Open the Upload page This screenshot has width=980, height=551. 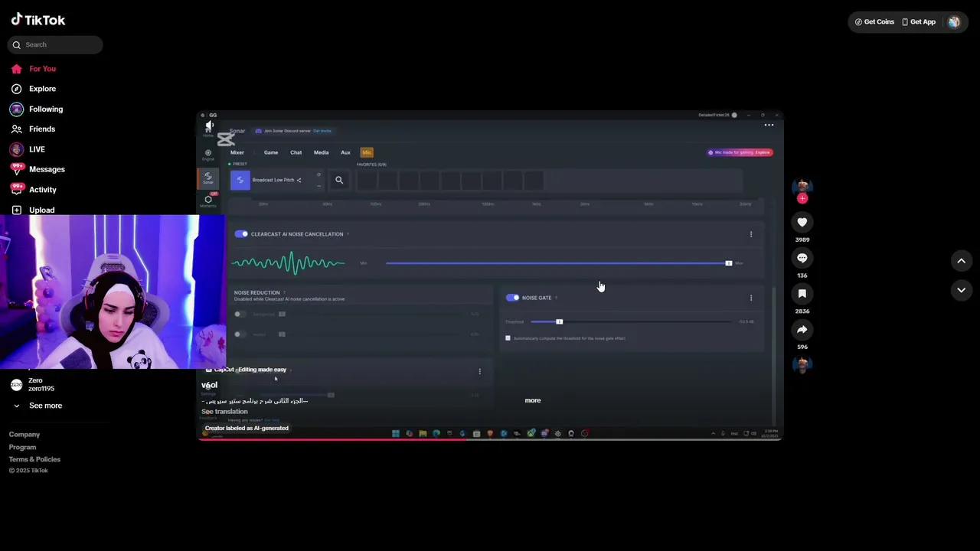point(41,210)
